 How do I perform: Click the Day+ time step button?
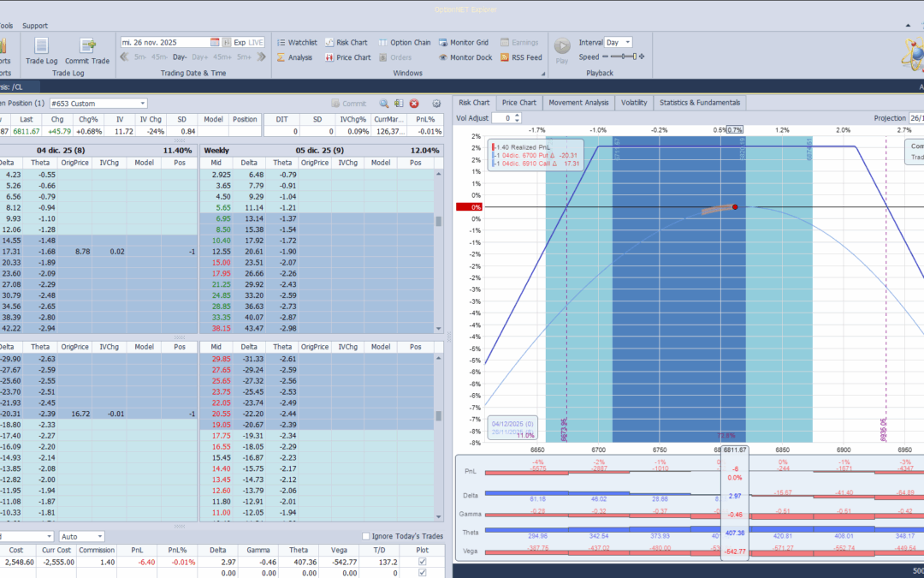pyautogui.click(x=199, y=57)
